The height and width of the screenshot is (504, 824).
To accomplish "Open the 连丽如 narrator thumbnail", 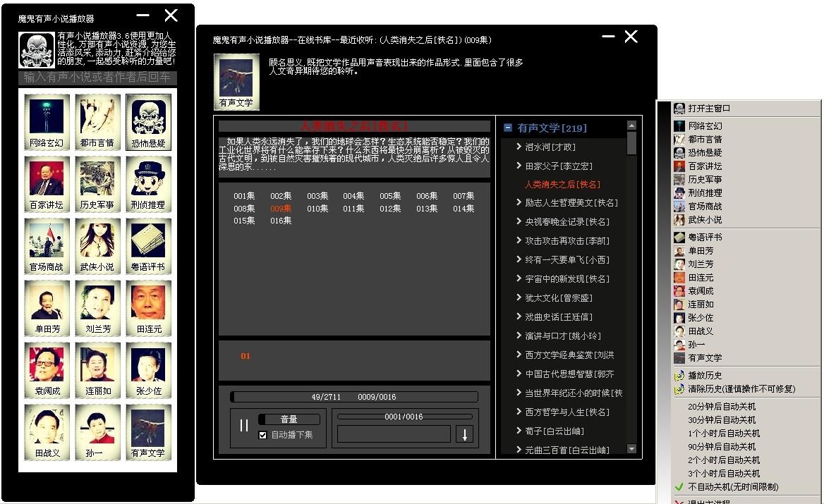I will click(x=98, y=370).
